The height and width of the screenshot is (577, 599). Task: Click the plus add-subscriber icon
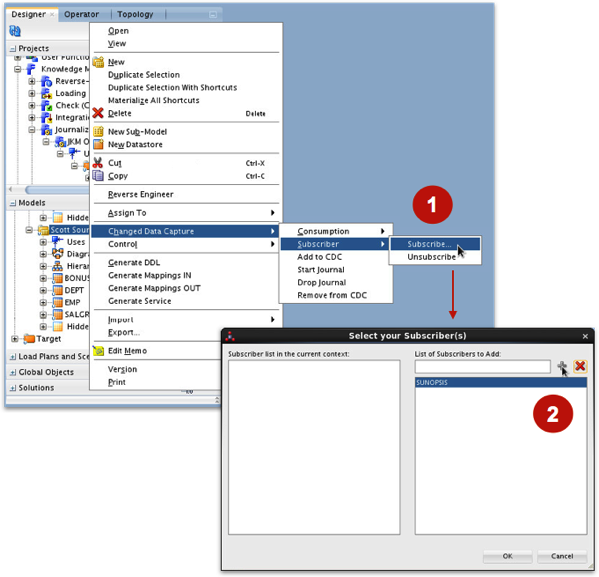pos(562,366)
